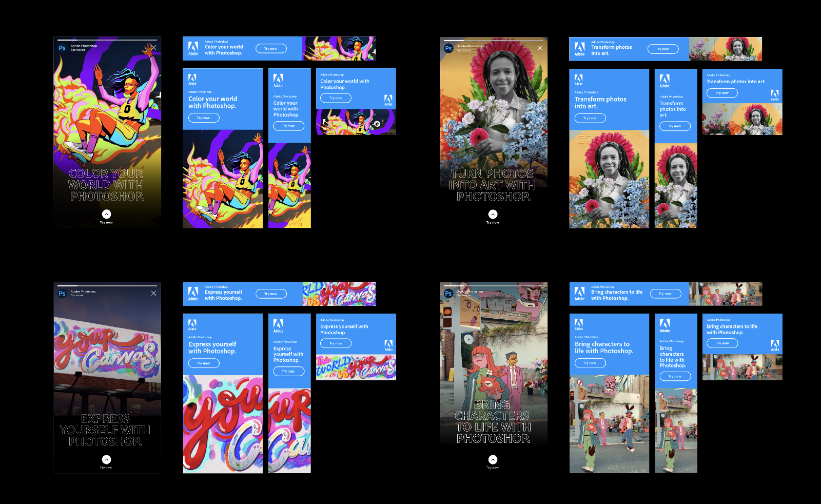Click the Adobe logo in the 'Color your world' large portrait ad
Viewport: 821px width, 504px height.
(x=192, y=79)
